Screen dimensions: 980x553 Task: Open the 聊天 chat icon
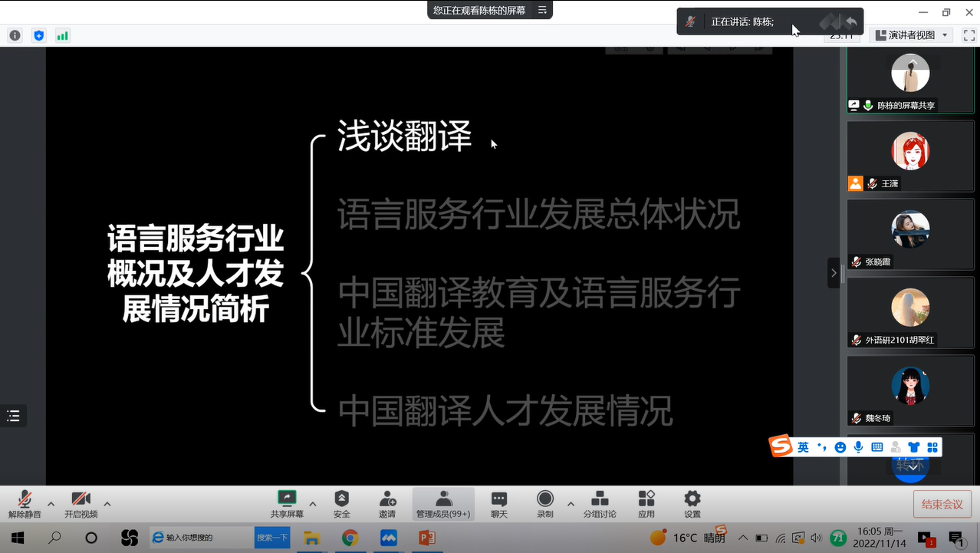coord(499,504)
